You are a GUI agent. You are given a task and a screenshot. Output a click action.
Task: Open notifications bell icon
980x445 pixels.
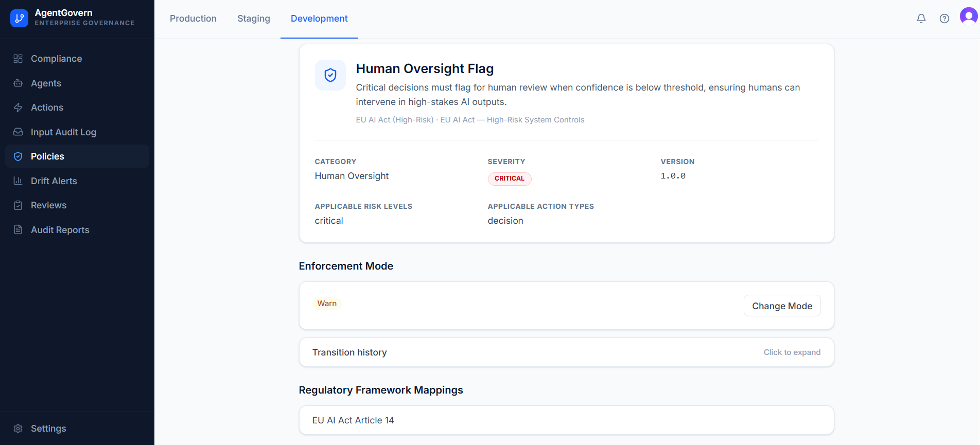pyautogui.click(x=921, y=19)
